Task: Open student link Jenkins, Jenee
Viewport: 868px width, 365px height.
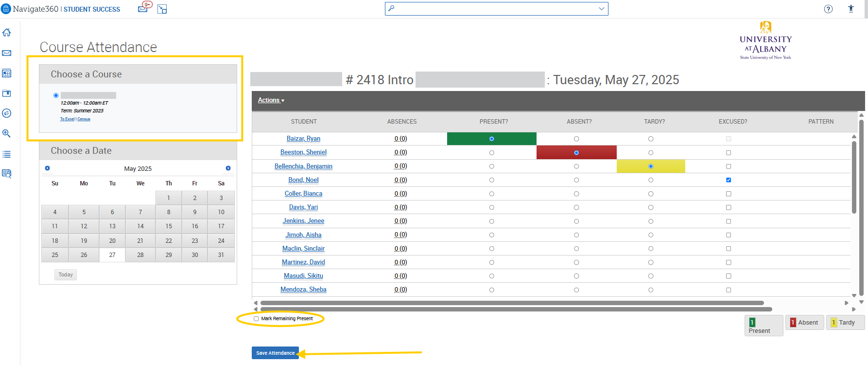Action: click(x=303, y=221)
